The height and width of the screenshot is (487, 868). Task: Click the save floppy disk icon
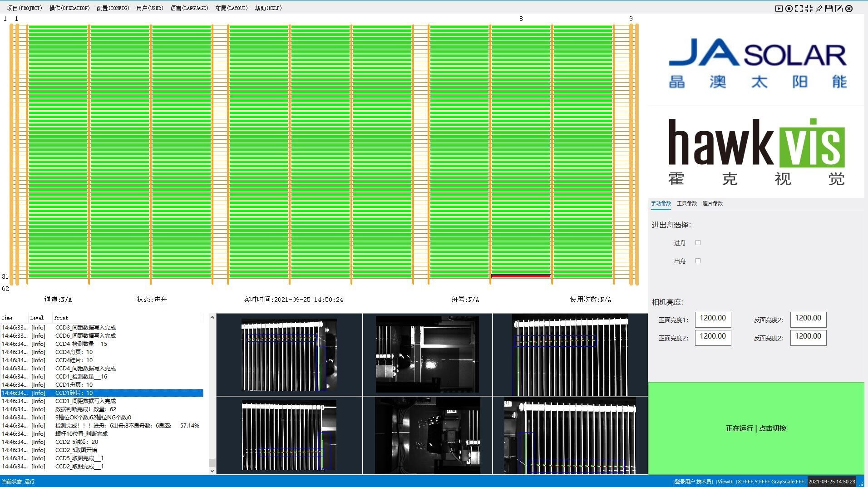pos(829,9)
